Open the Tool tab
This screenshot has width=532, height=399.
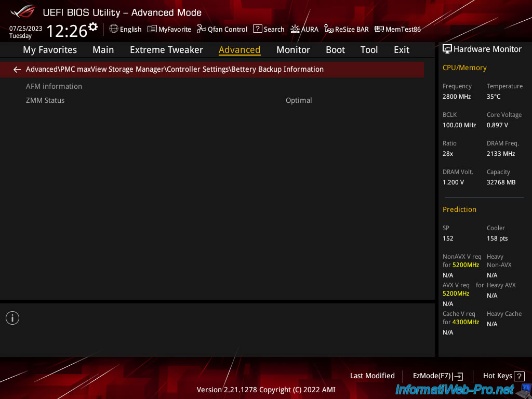pos(369,50)
